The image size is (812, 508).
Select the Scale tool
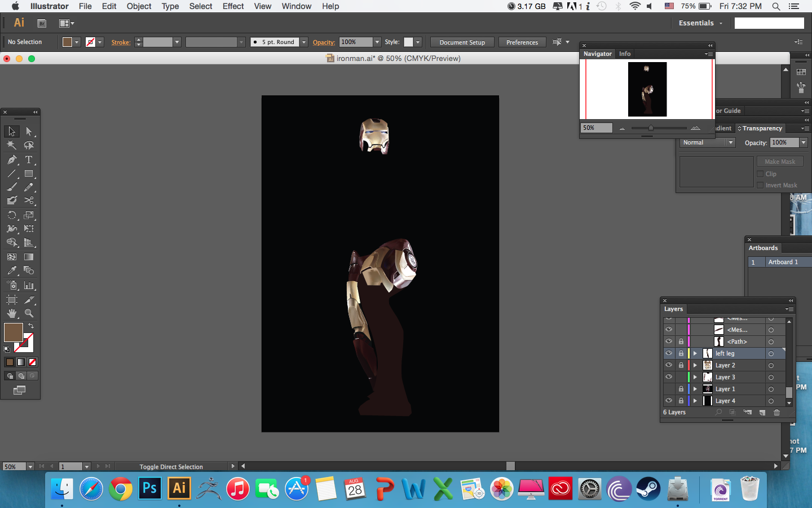29,215
